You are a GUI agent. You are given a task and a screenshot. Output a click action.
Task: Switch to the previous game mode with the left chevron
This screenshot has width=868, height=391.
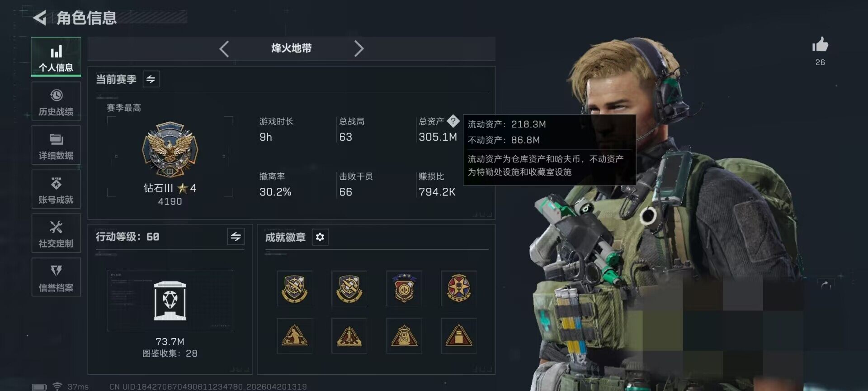[224, 48]
